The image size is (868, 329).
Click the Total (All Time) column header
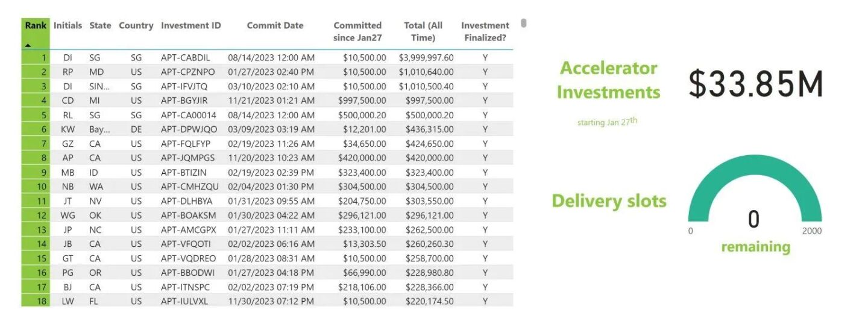pos(423,31)
